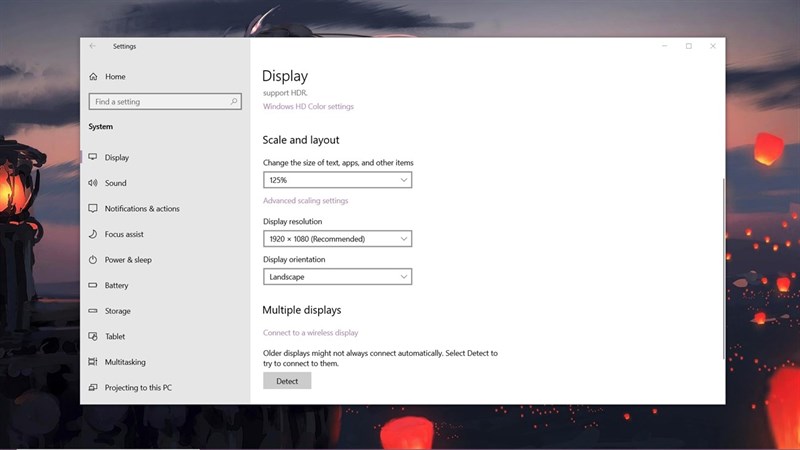Click the Focus assist moon icon
The width and height of the screenshot is (800, 450).
pyautogui.click(x=93, y=234)
